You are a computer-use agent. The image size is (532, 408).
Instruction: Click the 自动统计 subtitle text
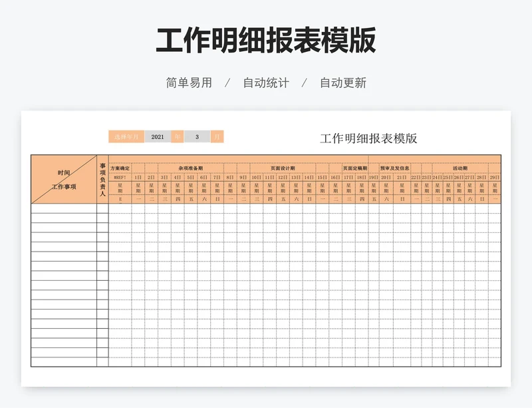[266, 83]
